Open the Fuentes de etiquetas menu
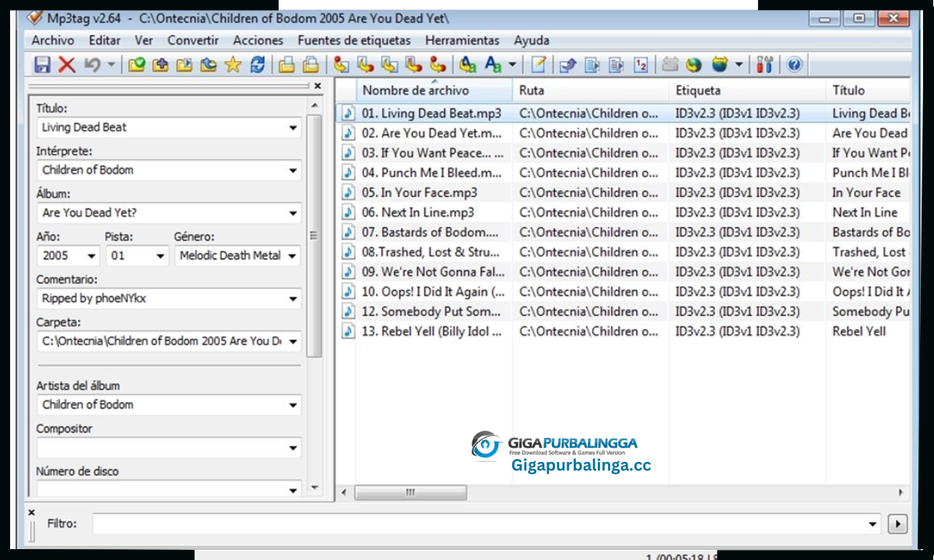 [354, 40]
